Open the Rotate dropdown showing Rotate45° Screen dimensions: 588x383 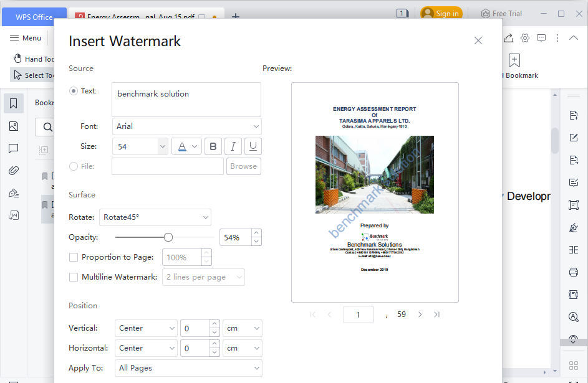(155, 217)
